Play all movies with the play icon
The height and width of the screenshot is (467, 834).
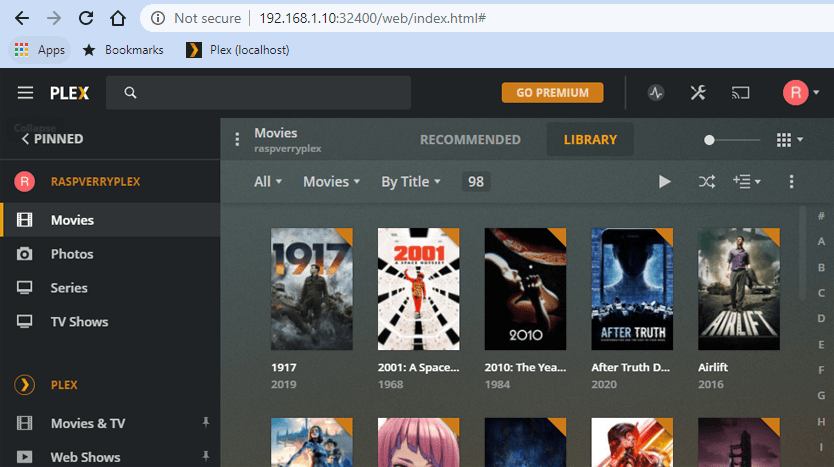pyautogui.click(x=664, y=182)
